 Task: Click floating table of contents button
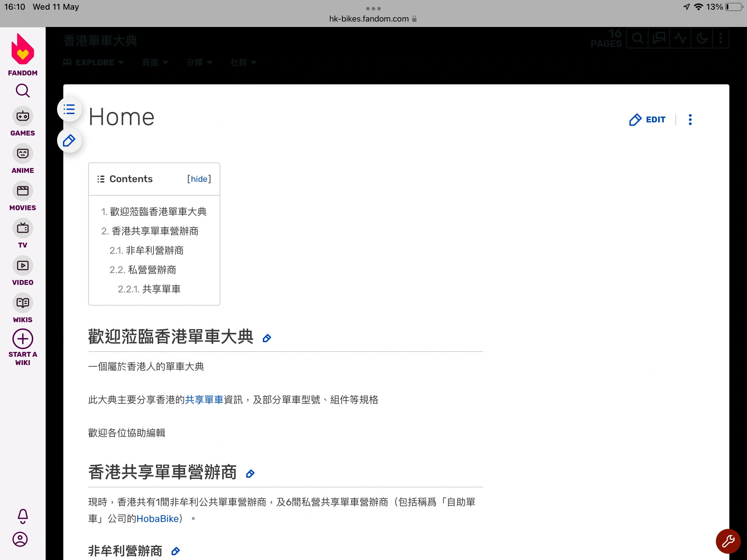[x=70, y=110]
